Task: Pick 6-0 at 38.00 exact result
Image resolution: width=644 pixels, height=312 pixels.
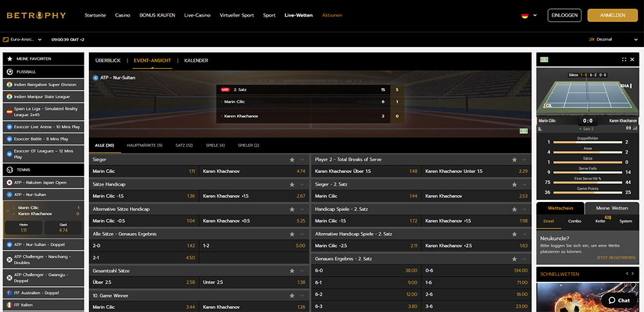Action: click(366, 271)
